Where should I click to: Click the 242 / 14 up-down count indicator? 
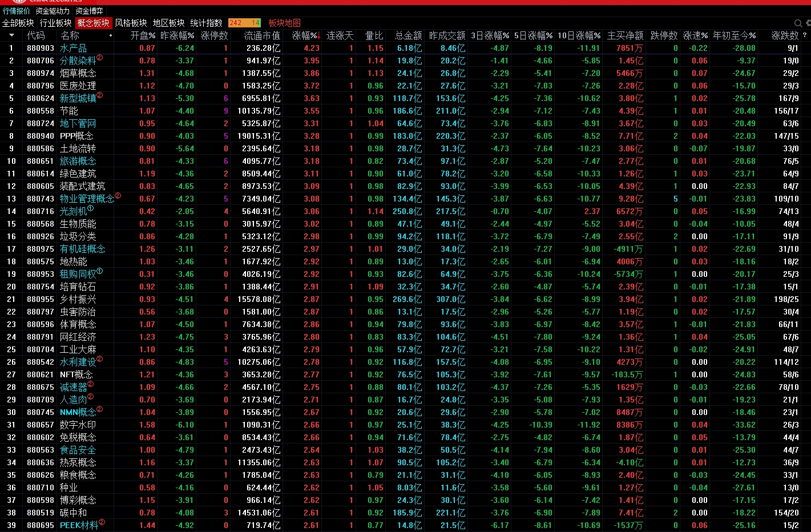(244, 23)
